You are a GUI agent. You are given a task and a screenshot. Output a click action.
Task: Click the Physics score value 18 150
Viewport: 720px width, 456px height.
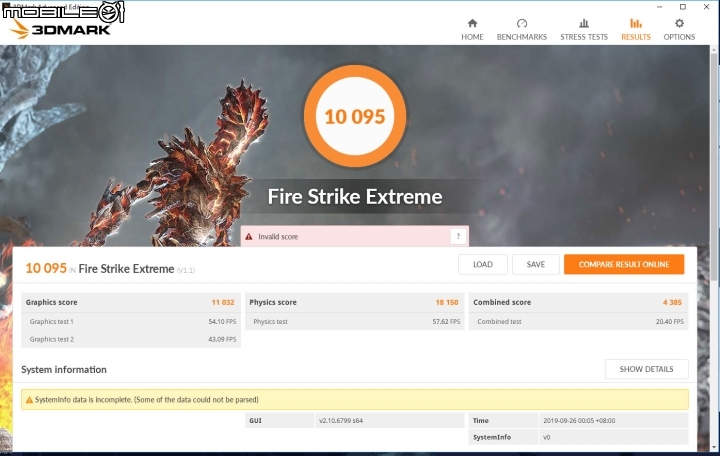[447, 302]
